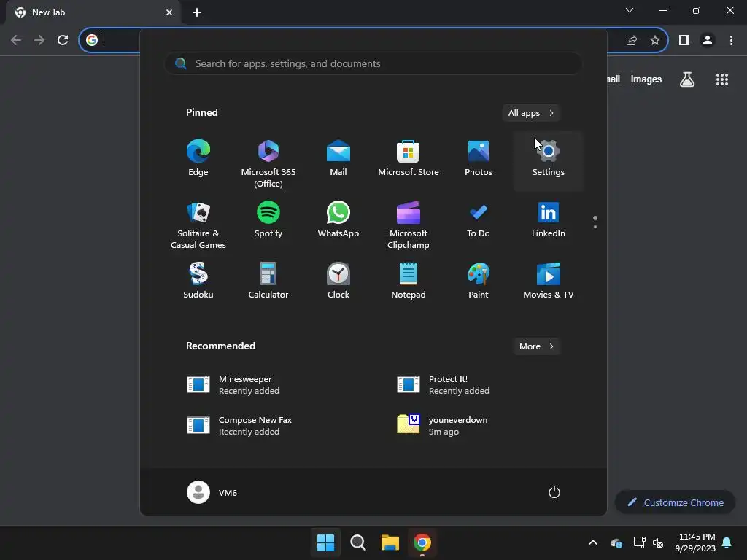Open the Edge pinned app

click(x=198, y=159)
